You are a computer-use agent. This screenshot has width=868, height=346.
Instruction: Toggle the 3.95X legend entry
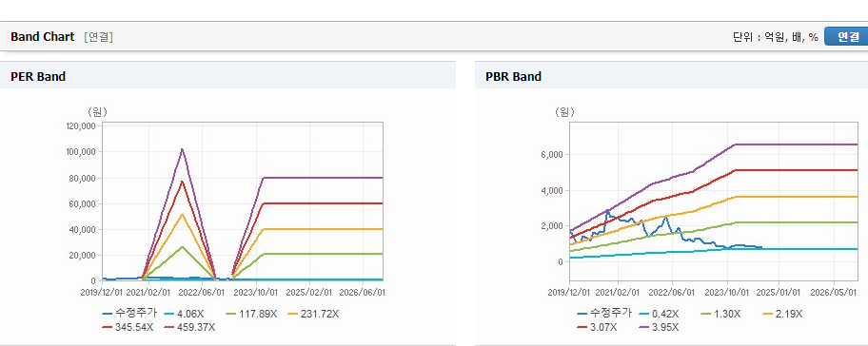pos(659,327)
